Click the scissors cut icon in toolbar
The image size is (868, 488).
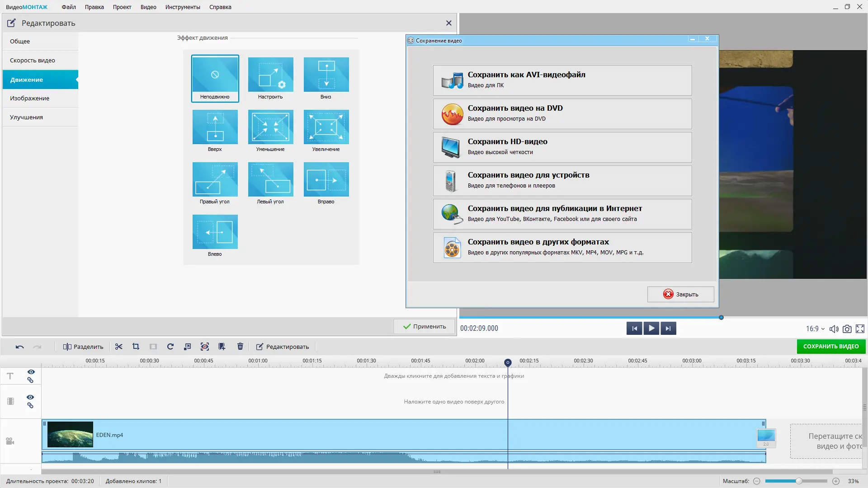[x=119, y=347]
